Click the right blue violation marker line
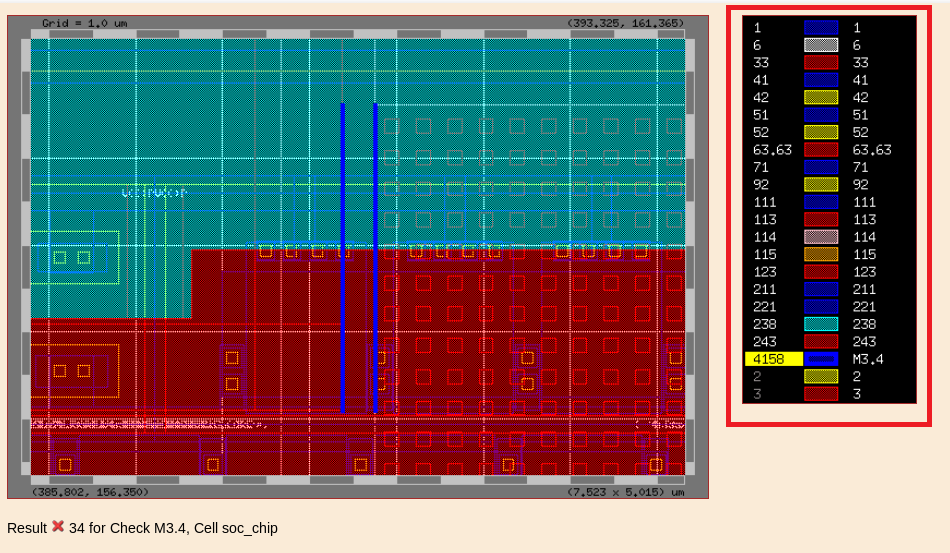The height and width of the screenshot is (553, 950). [x=376, y=258]
